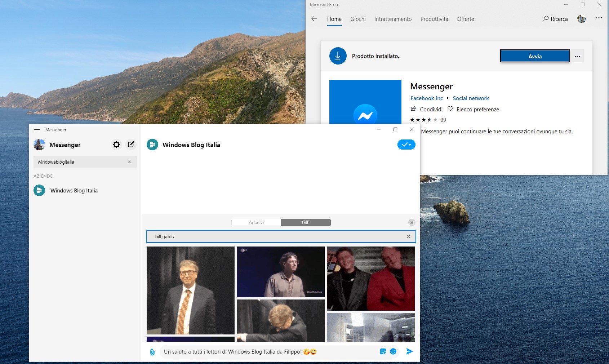609x364 pixels.
Task: Go back in Microsoft Store
Action: (x=314, y=19)
